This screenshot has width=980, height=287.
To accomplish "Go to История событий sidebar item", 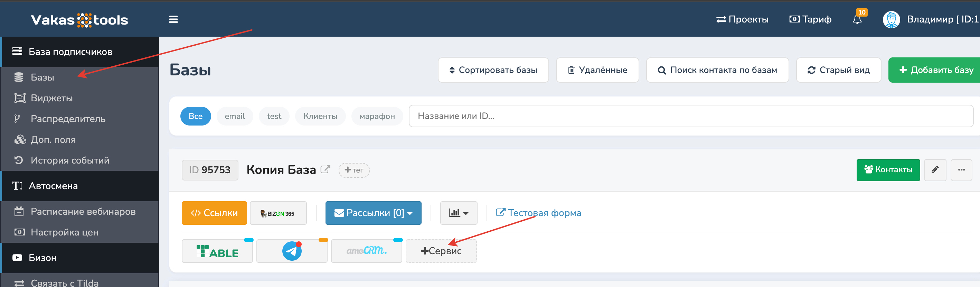I will click(x=70, y=161).
